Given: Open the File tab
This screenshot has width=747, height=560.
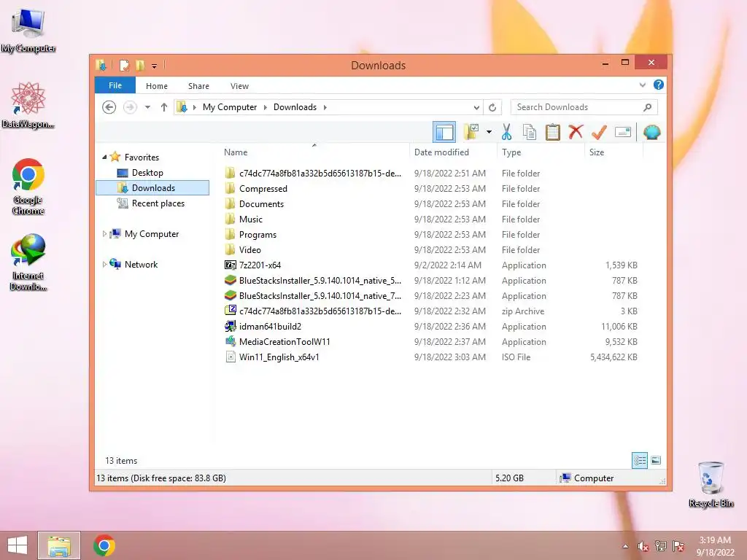Looking at the screenshot, I should tap(115, 85).
